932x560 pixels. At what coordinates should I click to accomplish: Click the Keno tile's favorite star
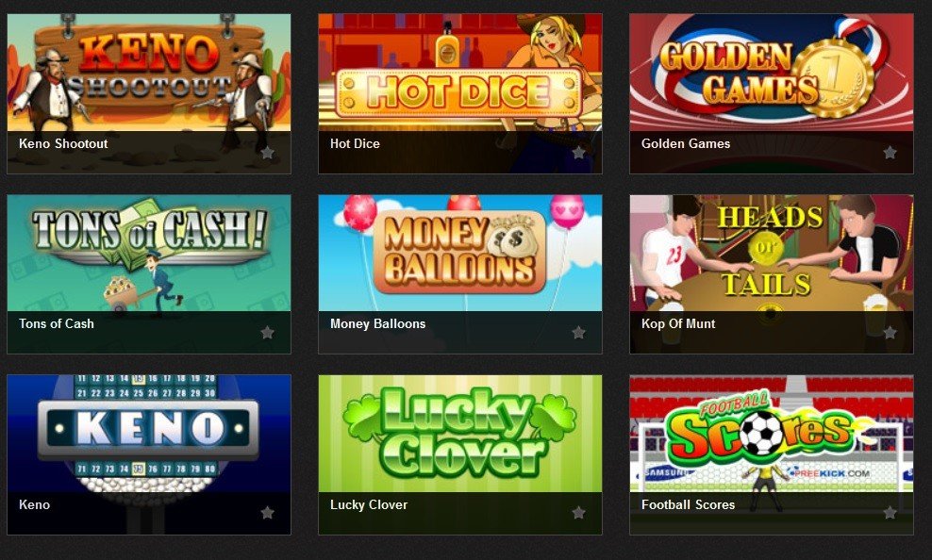(x=268, y=513)
